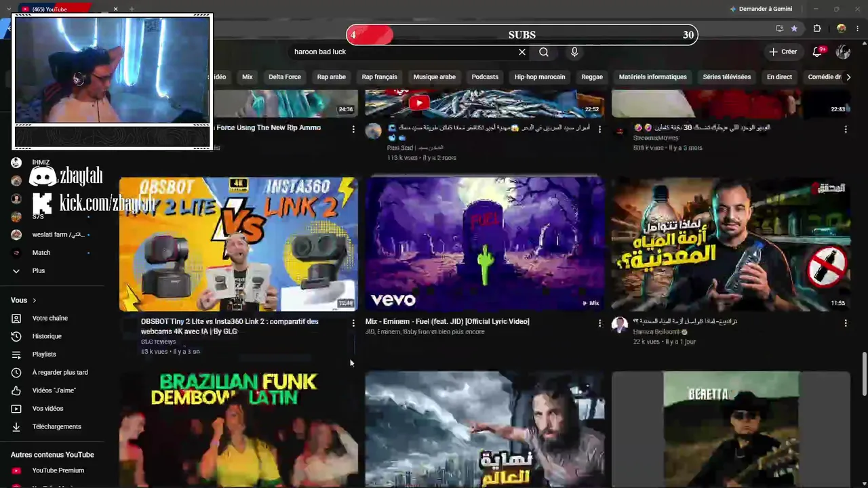
Task: Play the tidal wave thumbnail with bearded man
Action: 485,429
